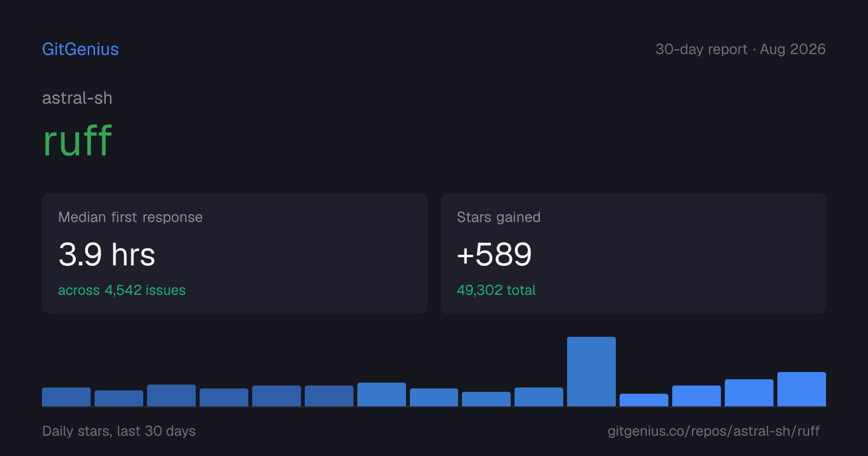Click "across 4,542 issues" subtext
This screenshot has height=456, width=868.
click(122, 290)
